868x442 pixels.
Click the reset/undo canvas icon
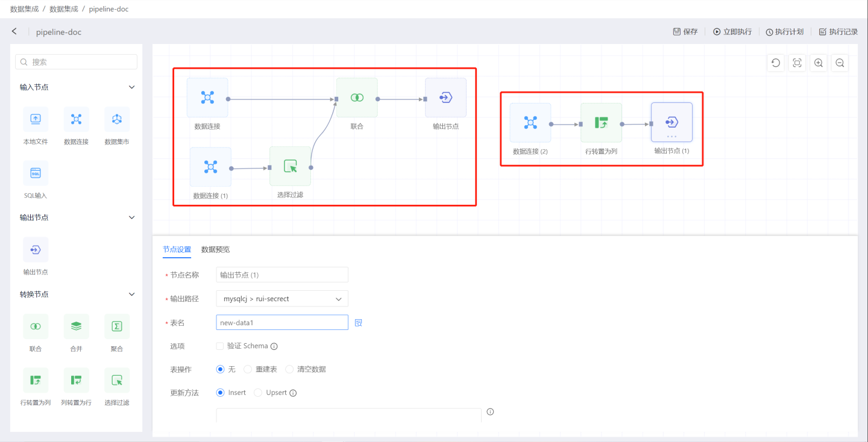(776, 63)
